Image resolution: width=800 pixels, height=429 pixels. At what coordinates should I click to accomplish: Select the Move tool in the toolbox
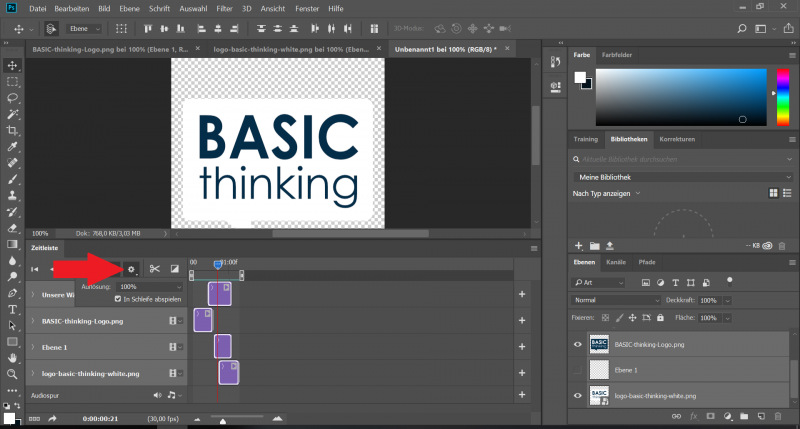pos(12,65)
